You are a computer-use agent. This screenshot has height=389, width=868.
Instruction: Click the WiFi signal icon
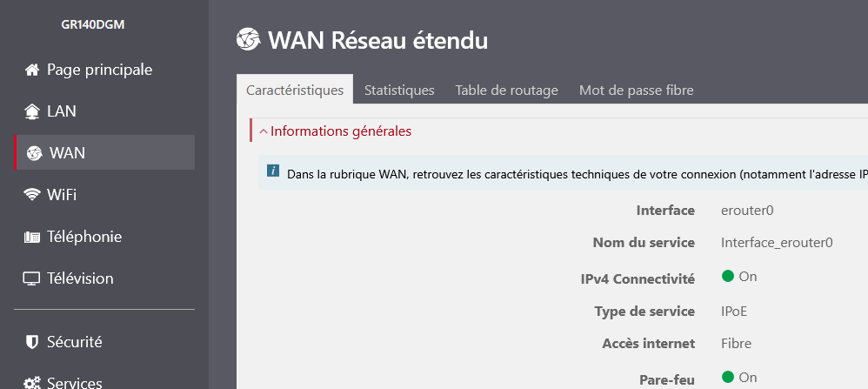click(32, 195)
